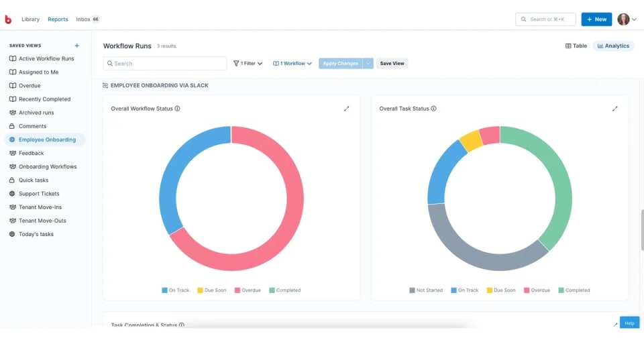Open the Help button
The width and height of the screenshot is (644, 338).
[x=630, y=323]
